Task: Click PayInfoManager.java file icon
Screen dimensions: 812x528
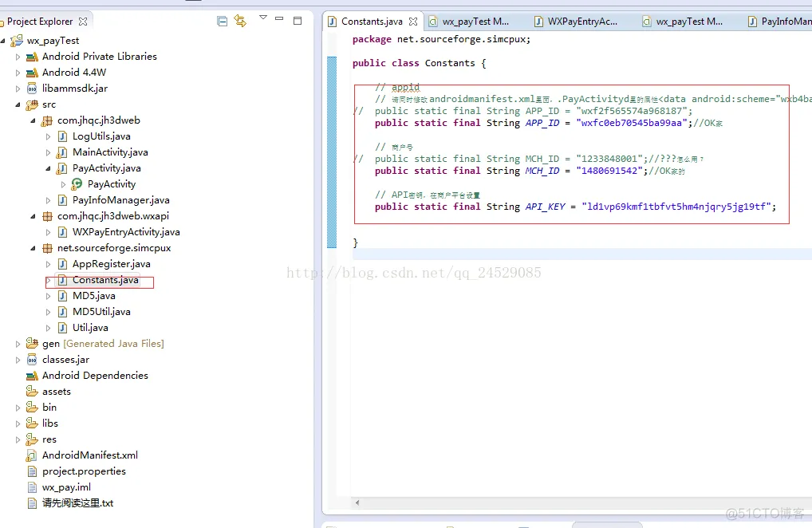Action: 62,200
